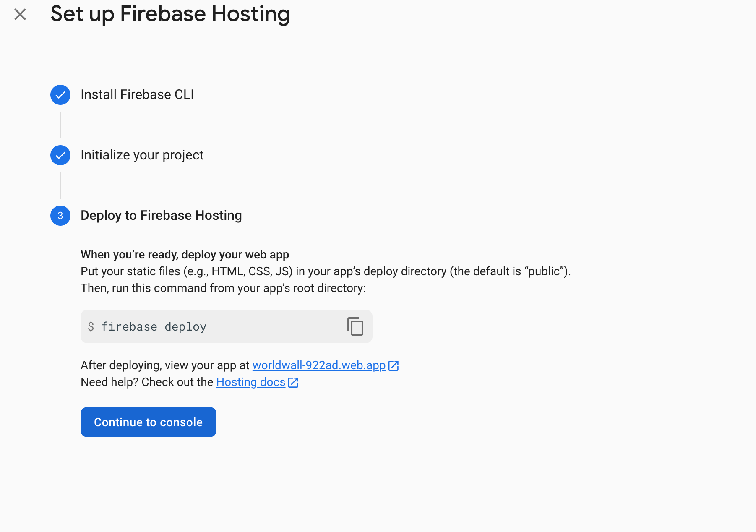
Task: Click the "When you're ready" bold heading
Action: point(185,255)
